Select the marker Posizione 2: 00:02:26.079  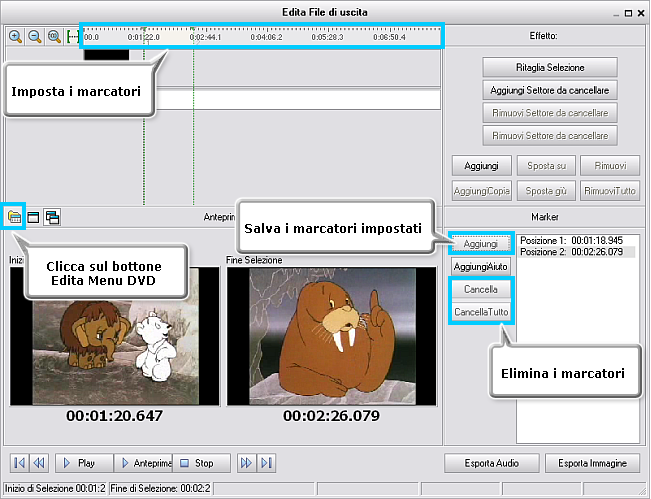[x=577, y=252]
